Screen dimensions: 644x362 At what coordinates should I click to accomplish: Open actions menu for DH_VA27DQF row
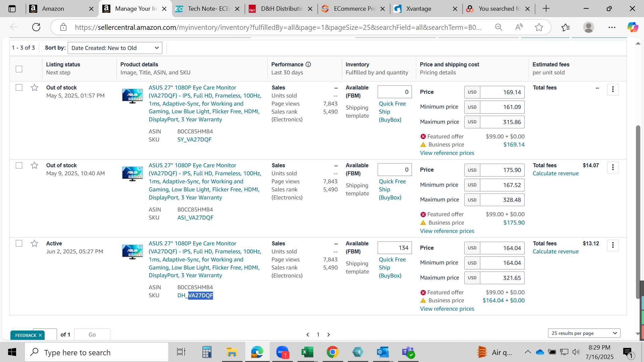(x=613, y=245)
